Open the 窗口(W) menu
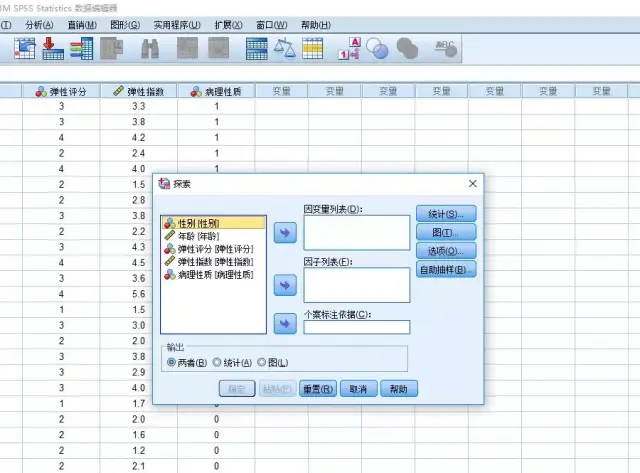 [x=272, y=25]
